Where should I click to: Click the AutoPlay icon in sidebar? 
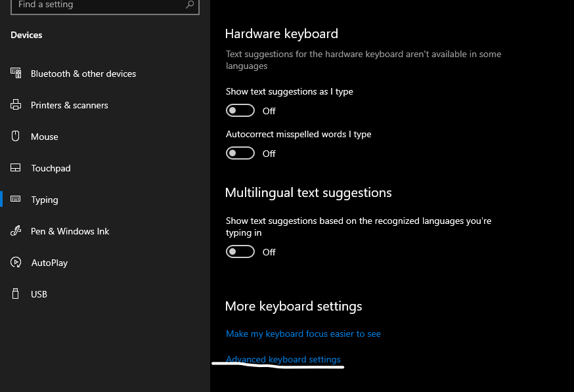tap(16, 262)
